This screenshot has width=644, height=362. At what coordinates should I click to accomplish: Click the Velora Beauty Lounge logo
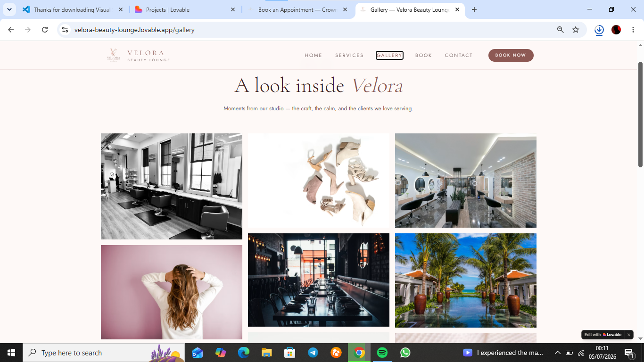(138, 55)
